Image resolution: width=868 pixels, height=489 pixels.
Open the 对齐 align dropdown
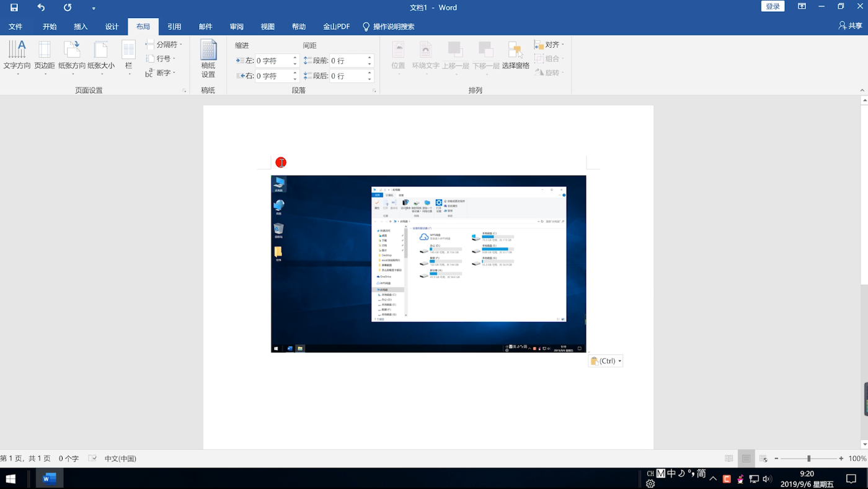[550, 45]
